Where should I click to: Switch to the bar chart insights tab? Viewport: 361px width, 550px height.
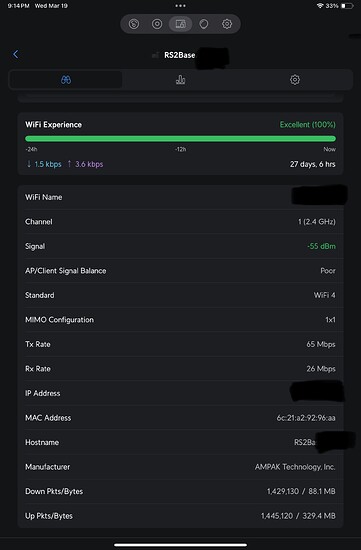coord(180,80)
